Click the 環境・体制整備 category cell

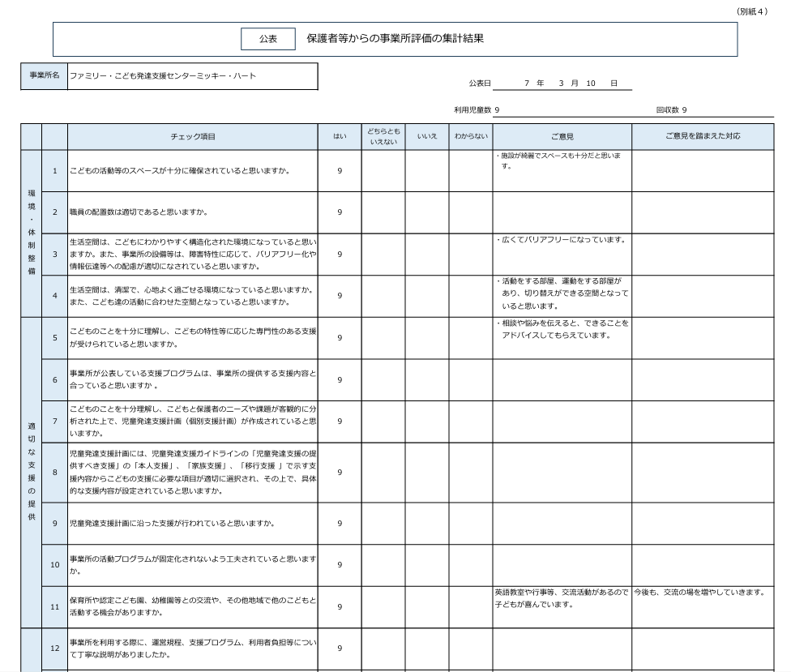[x=31, y=233]
